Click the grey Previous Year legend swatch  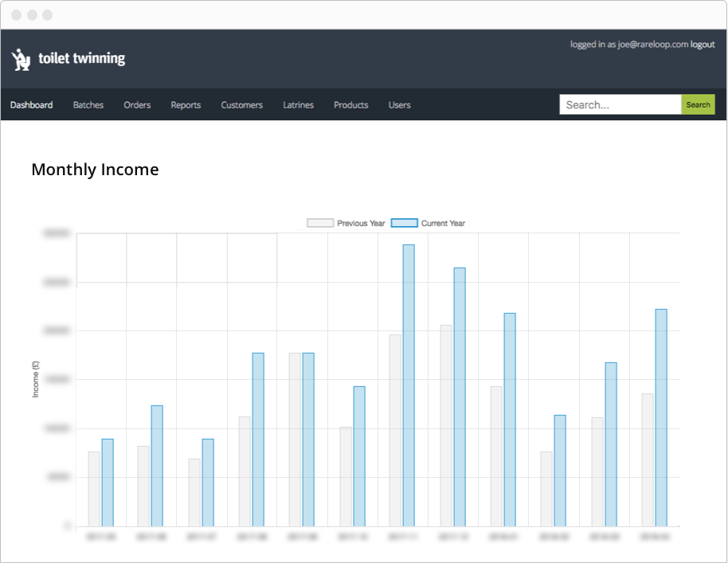coord(319,223)
